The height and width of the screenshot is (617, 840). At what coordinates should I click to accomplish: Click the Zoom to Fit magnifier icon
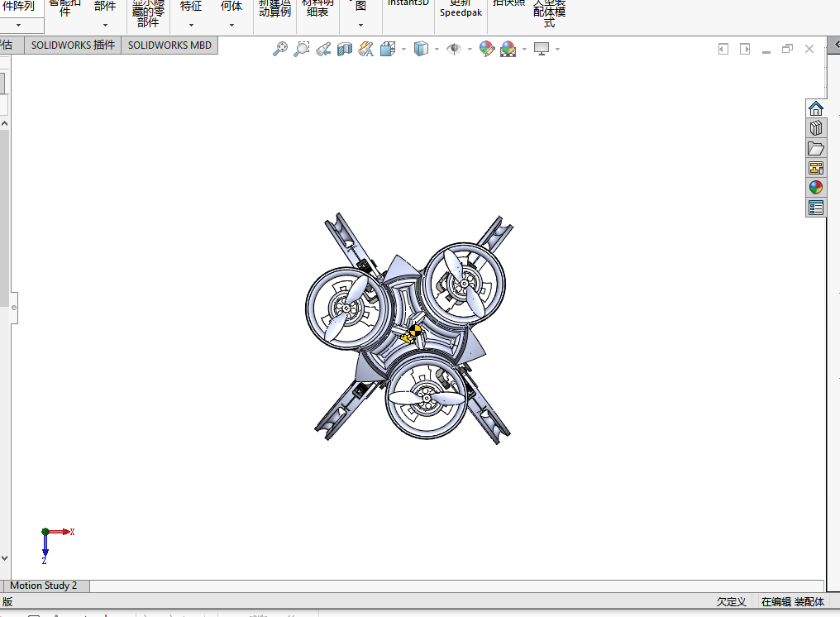279,49
